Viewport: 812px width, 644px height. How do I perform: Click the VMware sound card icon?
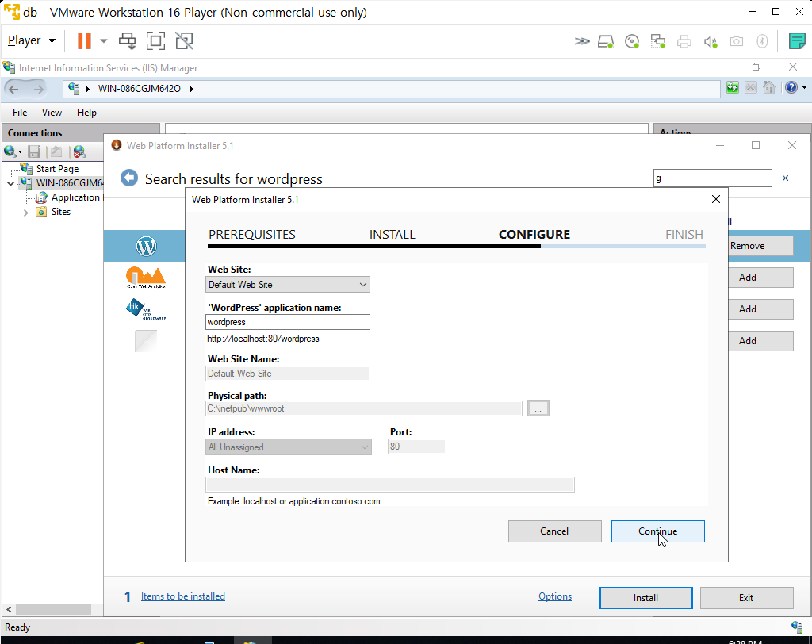pyautogui.click(x=710, y=41)
